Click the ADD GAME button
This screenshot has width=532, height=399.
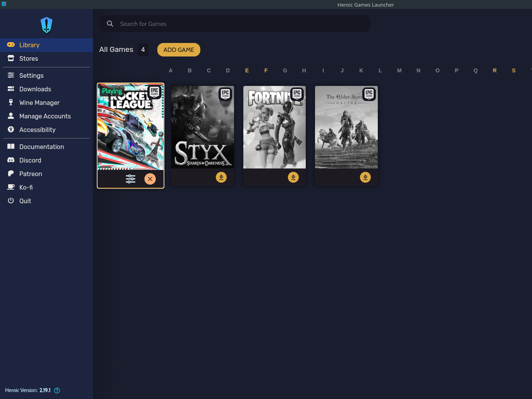click(179, 50)
